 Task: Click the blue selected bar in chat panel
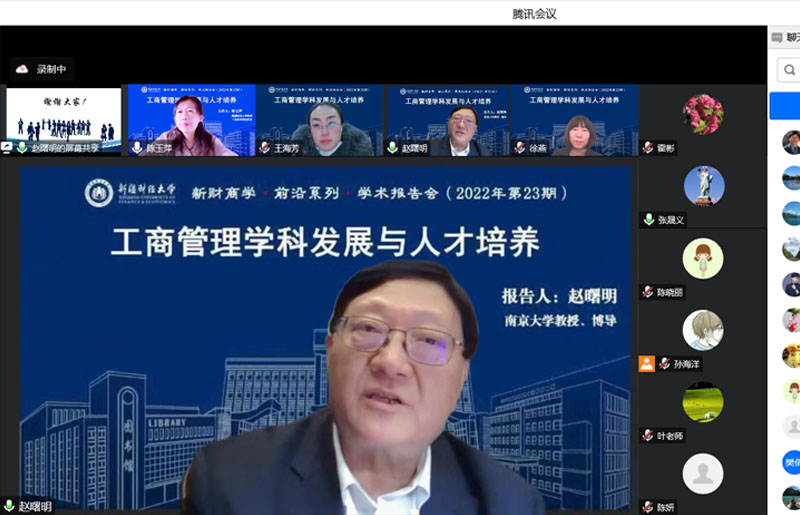785,105
